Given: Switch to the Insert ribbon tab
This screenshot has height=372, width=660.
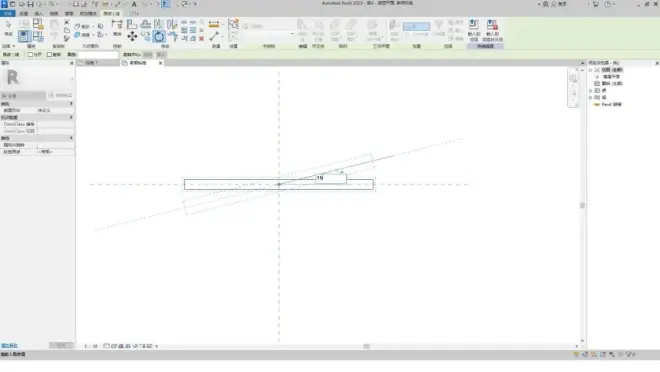Looking at the screenshot, I should coord(38,13).
